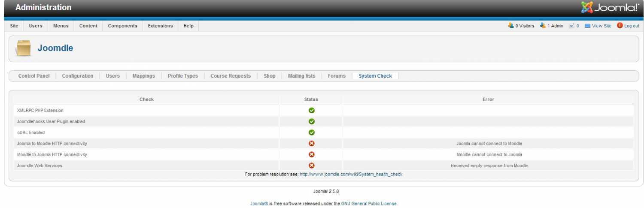
Task: Click the messages icon showing 0
Action: pos(571,26)
